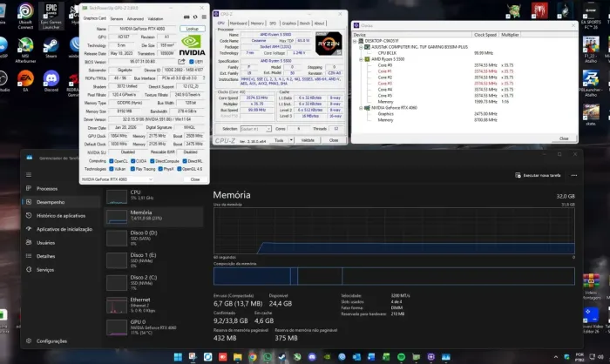Click the Ryzen logo in CPU-Z

[329, 44]
